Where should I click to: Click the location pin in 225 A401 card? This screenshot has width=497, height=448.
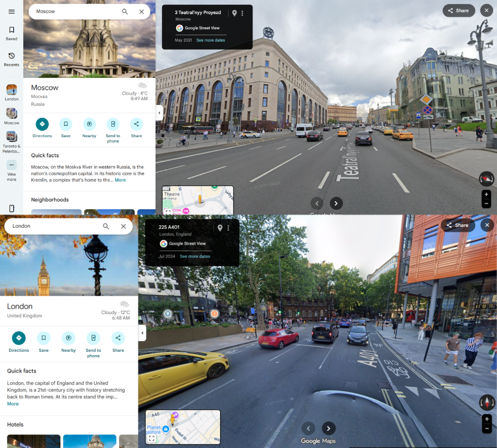tap(220, 228)
